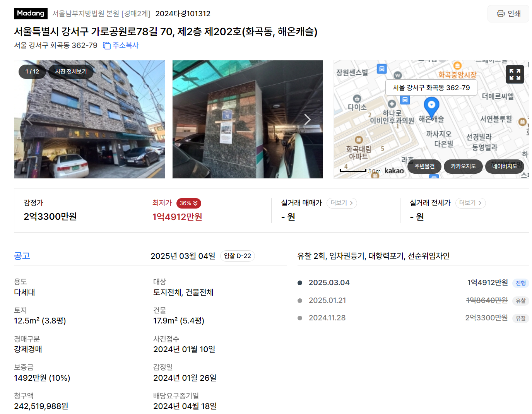The image size is (532, 414).
Task: Click the 다이소 store icon on the map
Action: click(x=357, y=99)
